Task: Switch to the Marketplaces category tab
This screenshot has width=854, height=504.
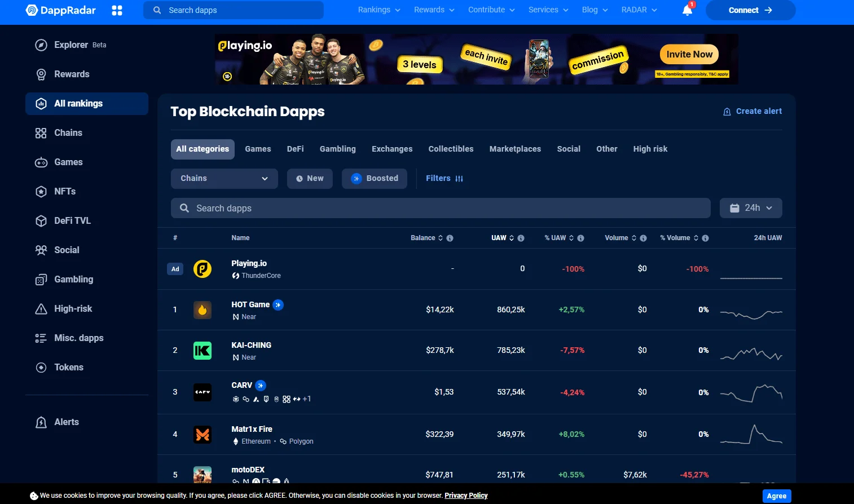Action: coord(515,149)
